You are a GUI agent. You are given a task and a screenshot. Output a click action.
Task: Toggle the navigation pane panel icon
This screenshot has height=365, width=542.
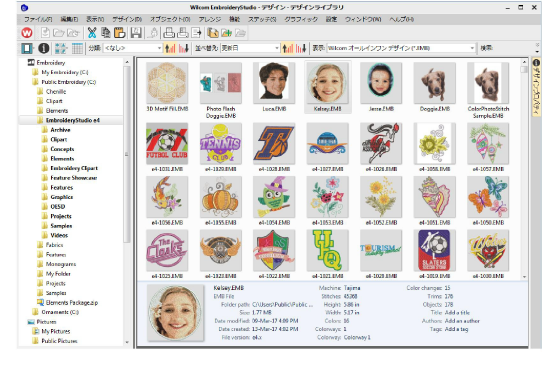(27, 48)
